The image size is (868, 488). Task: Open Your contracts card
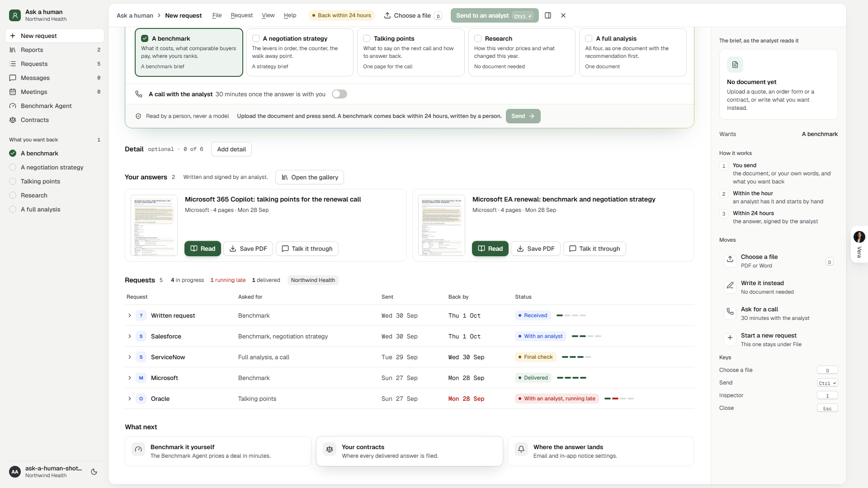coord(409,451)
